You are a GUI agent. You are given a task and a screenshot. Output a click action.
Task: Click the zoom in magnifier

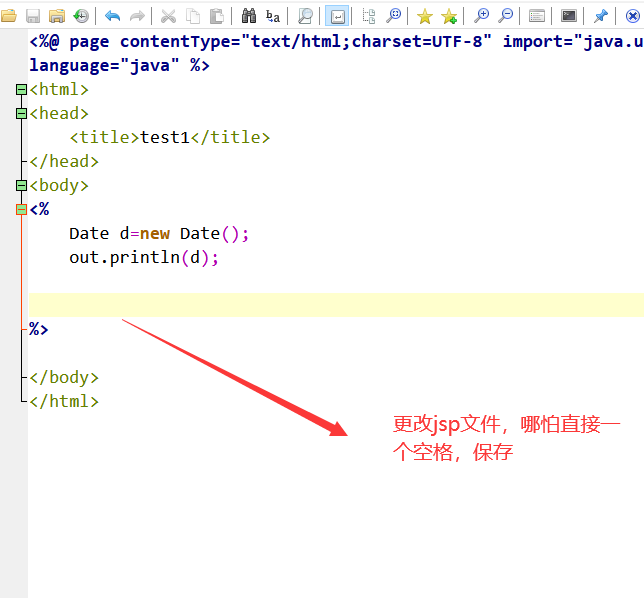[481, 16]
